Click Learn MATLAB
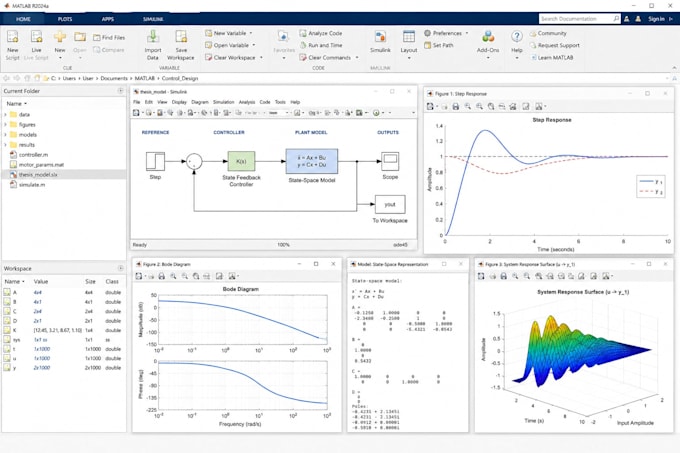The height and width of the screenshot is (453, 680). 552,57
